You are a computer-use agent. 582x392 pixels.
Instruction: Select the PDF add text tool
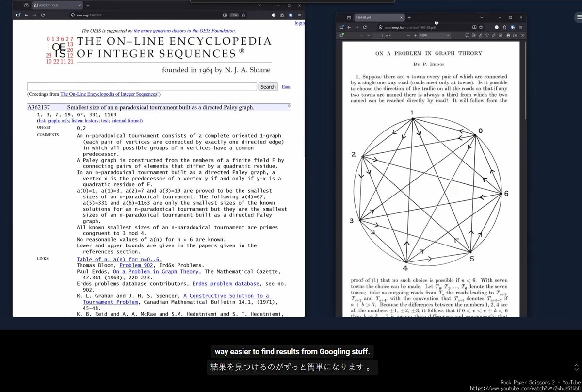click(487, 35)
